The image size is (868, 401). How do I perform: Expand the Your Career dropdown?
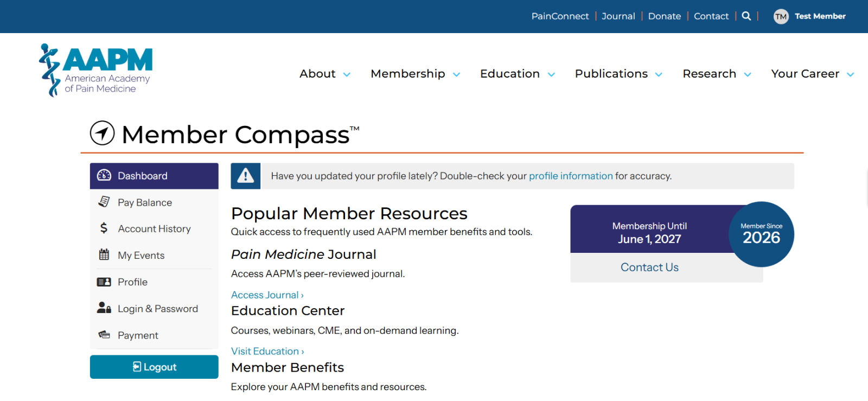pos(813,74)
